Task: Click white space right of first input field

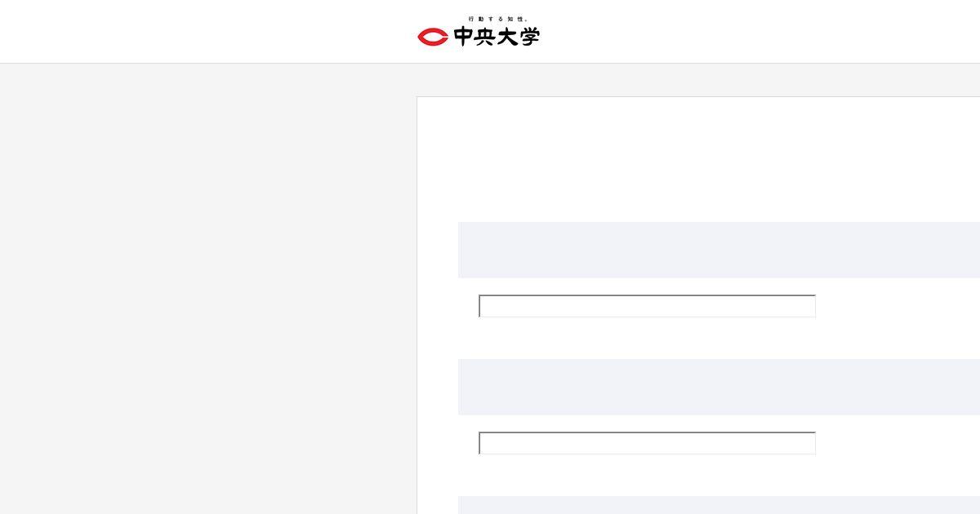Action: point(898,306)
